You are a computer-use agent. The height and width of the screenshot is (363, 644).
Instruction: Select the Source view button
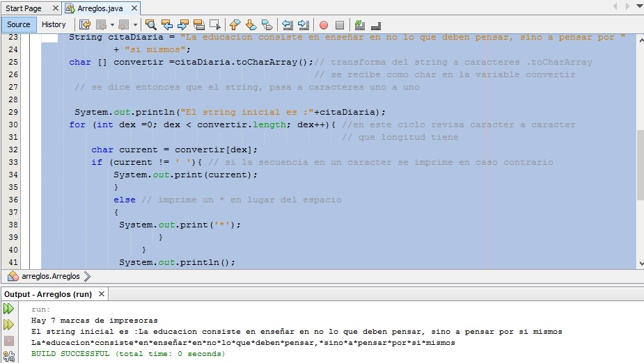(19, 24)
